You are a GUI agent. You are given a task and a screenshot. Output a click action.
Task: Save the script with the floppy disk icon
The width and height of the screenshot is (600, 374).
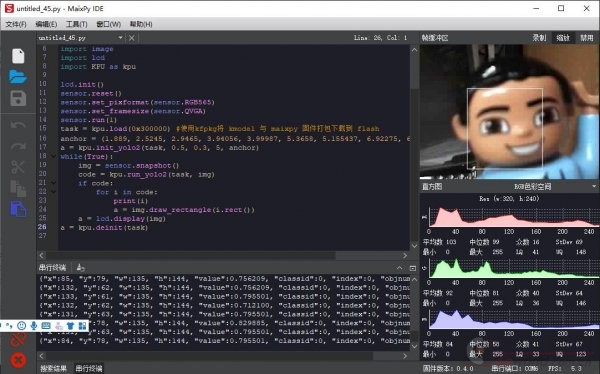(18, 98)
